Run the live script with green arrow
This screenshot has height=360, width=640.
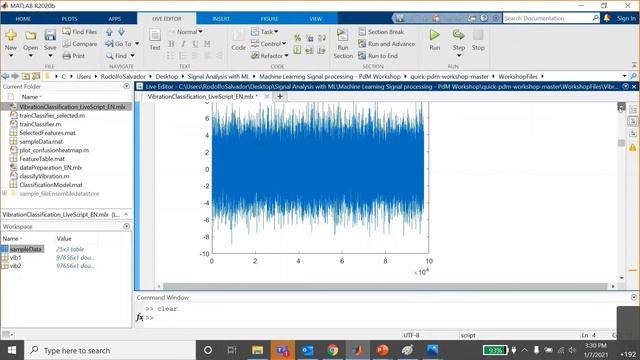pyautogui.click(x=435, y=35)
